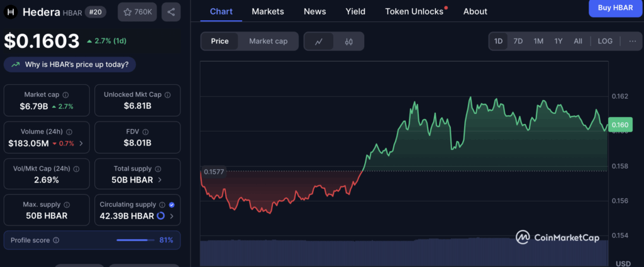Click the $183.05M volume value
This screenshot has width=644, height=267.
point(28,143)
